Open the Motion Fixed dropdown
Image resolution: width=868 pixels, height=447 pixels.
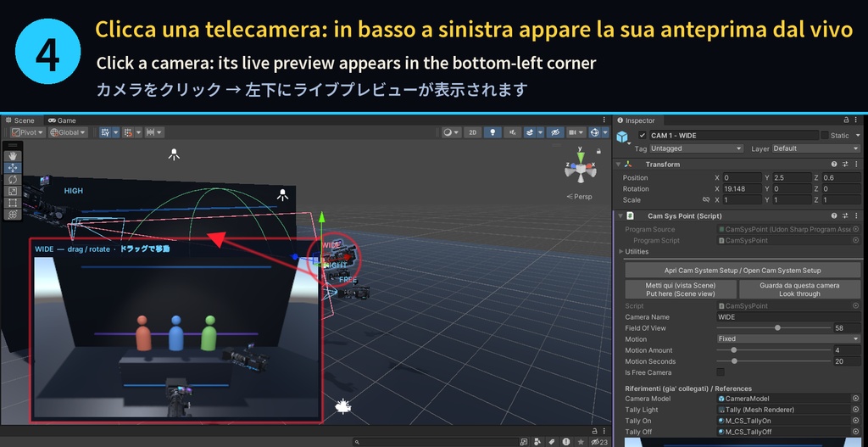[788, 338]
